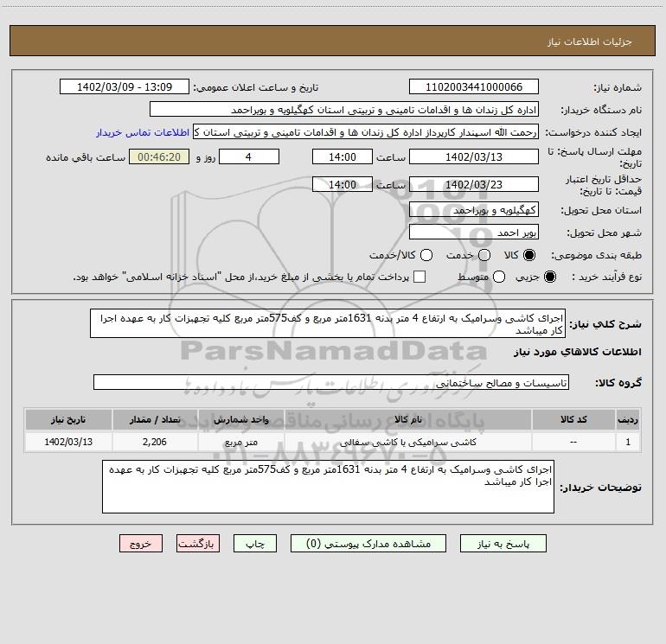
Task: Click the نام دستگاه خریدار field
Action: [x=344, y=109]
